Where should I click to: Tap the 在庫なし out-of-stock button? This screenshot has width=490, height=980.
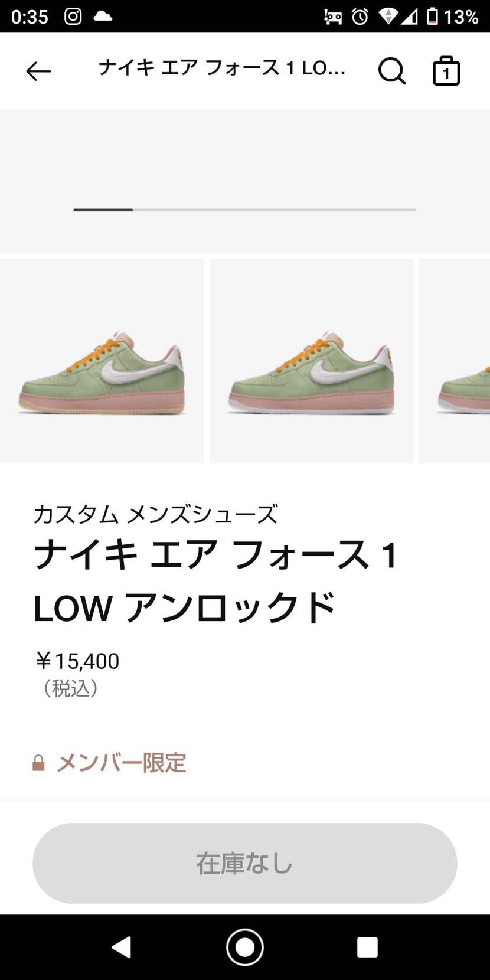[245, 863]
